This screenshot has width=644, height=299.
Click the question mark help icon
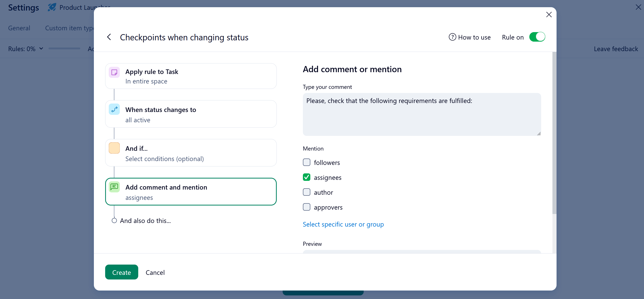[452, 37]
